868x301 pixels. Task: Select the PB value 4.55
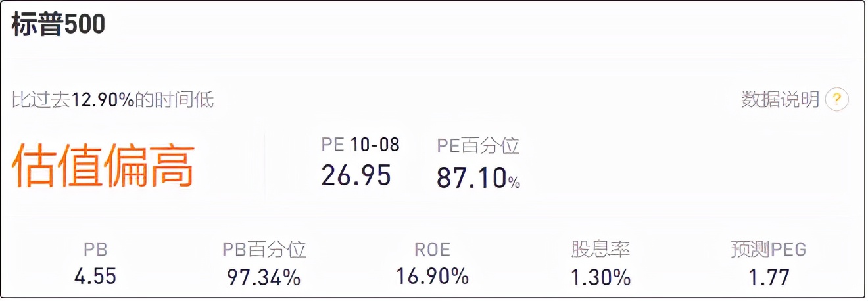(95, 276)
